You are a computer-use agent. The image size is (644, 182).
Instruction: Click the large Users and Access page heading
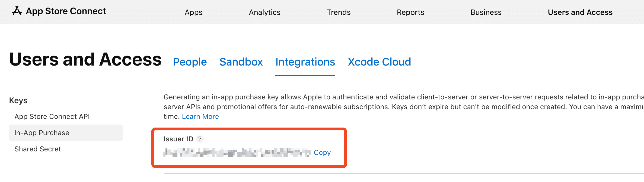click(x=85, y=59)
